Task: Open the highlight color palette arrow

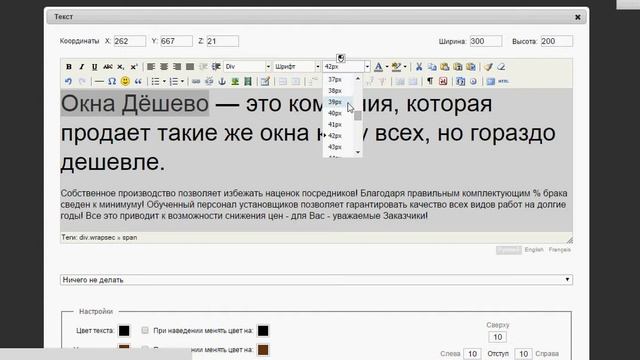Action: pyautogui.click(x=405, y=67)
